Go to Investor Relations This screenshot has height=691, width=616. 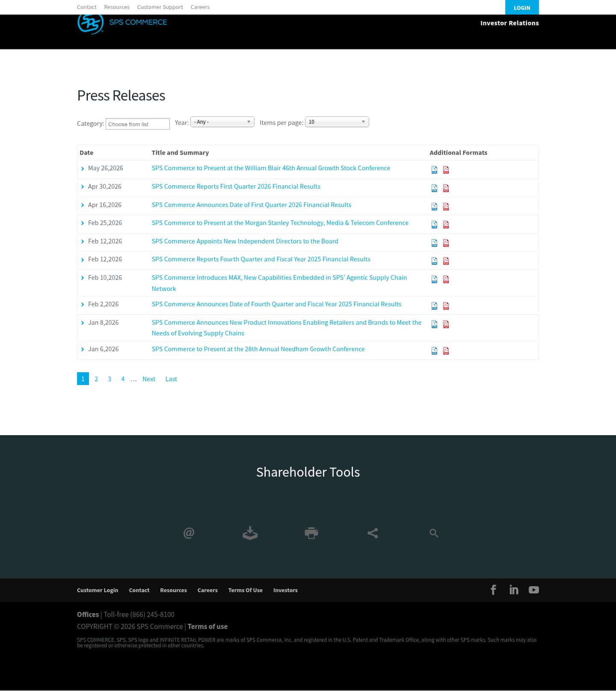click(509, 23)
